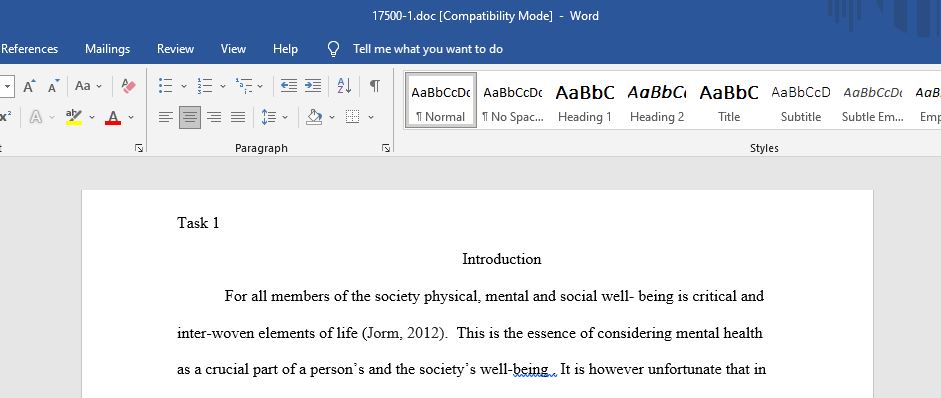Image resolution: width=941 pixels, height=398 pixels.
Task: Open Font dialog launcher
Action: 139,148
